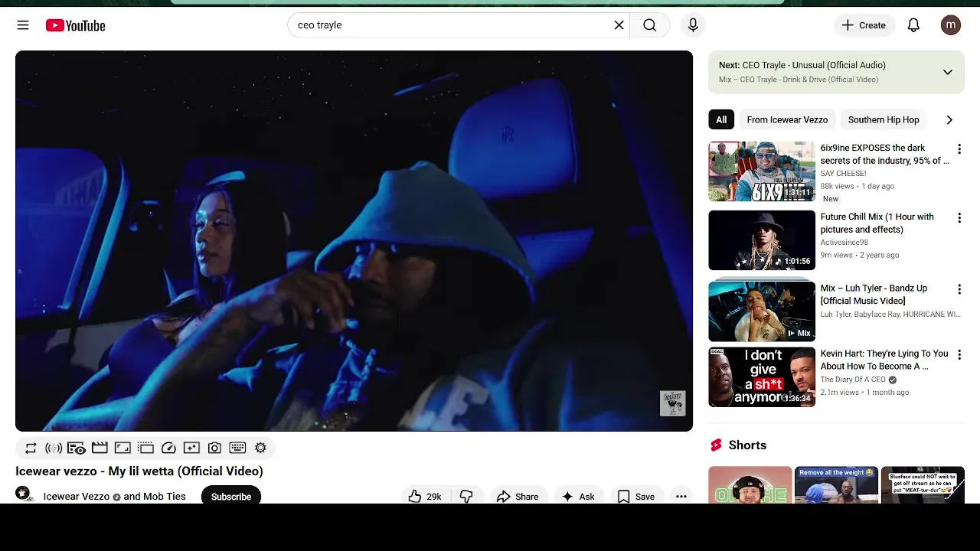Click 'Mix – Luh Tyler - Bandz Up' title
Image resolution: width=980 pixels, height=551 pixels.
[874, 295]
